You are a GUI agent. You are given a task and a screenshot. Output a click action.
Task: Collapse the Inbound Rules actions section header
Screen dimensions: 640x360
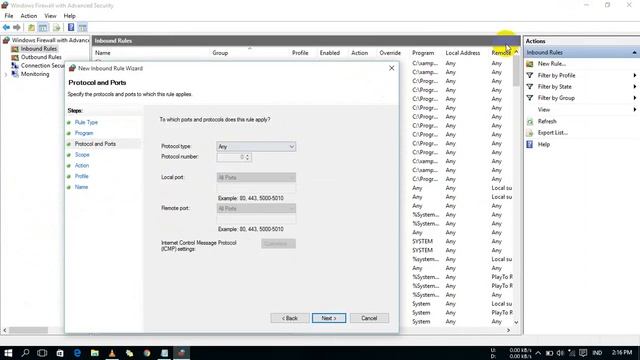634,53
